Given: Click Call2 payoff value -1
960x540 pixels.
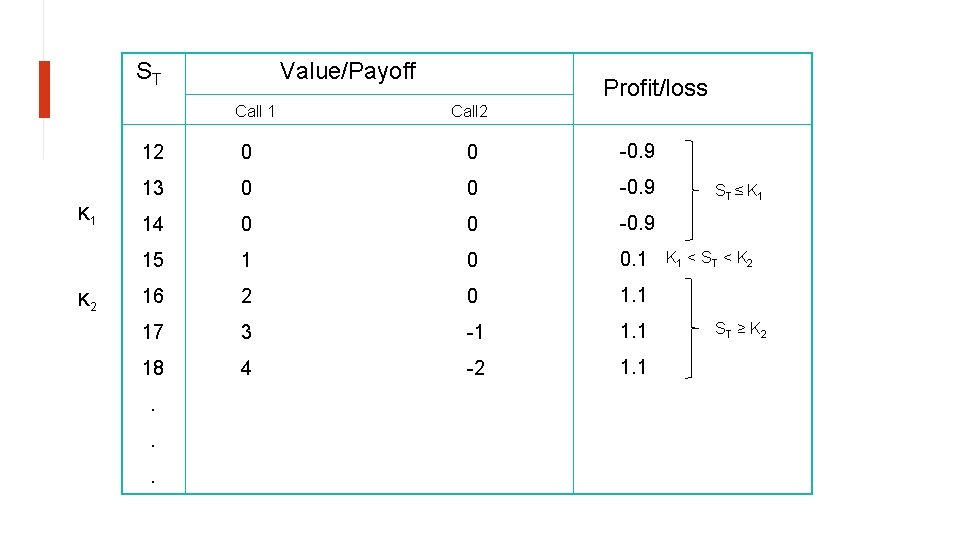Looking at the screenshot, I should click(474, 332).
